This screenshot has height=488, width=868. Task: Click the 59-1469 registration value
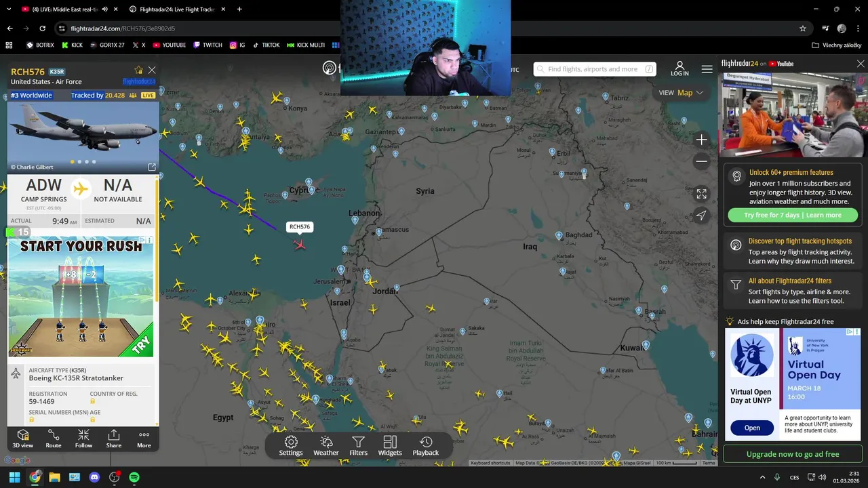click(x=42, y=402)
